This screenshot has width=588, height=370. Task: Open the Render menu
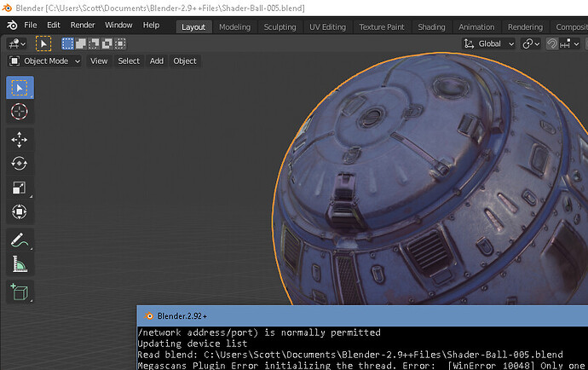pos(83,25)
